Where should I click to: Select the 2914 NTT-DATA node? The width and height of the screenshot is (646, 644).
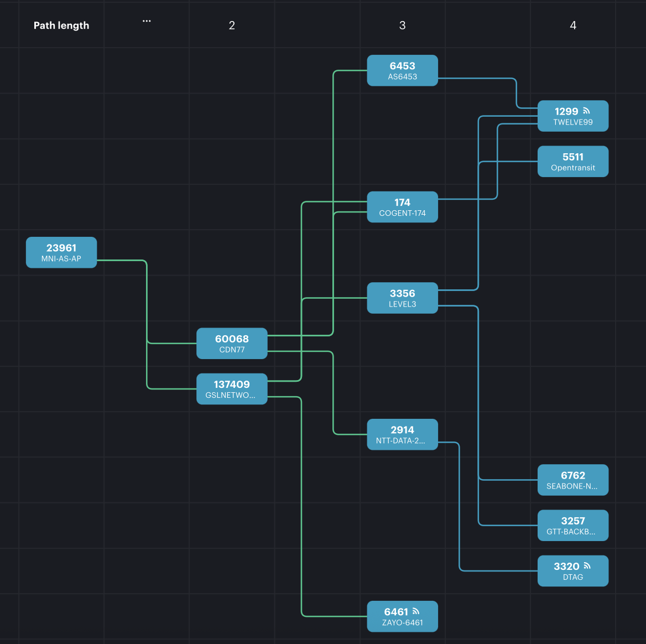point(402,434)
